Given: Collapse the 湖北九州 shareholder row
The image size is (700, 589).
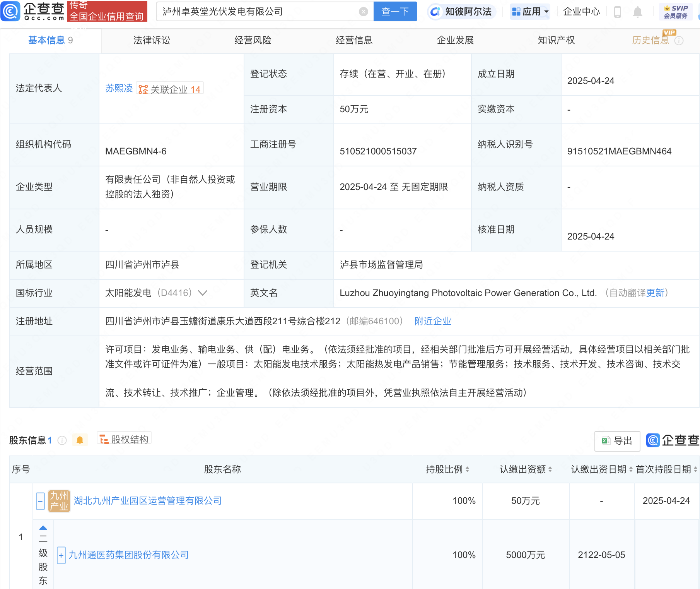Looking at the screenshot, I should (41, 501).
